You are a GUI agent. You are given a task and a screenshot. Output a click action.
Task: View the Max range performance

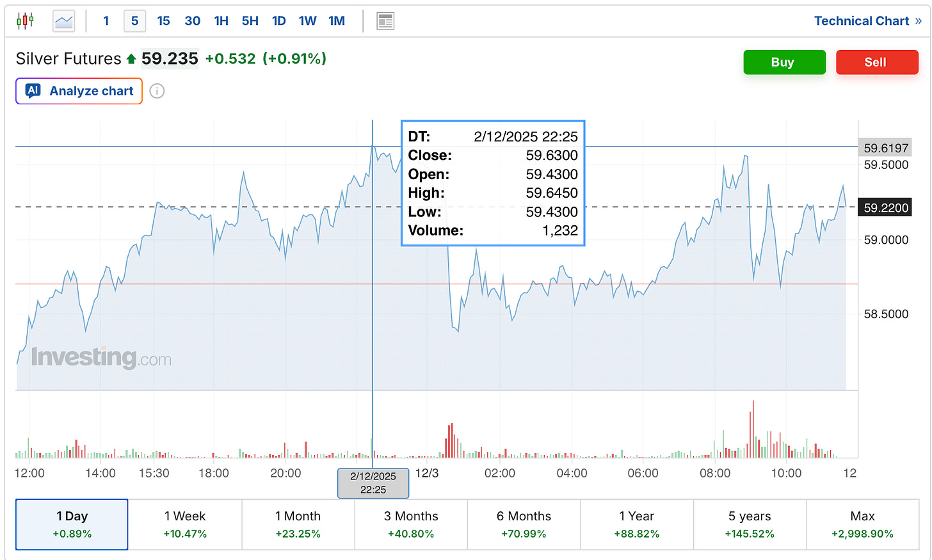[862, 524]
